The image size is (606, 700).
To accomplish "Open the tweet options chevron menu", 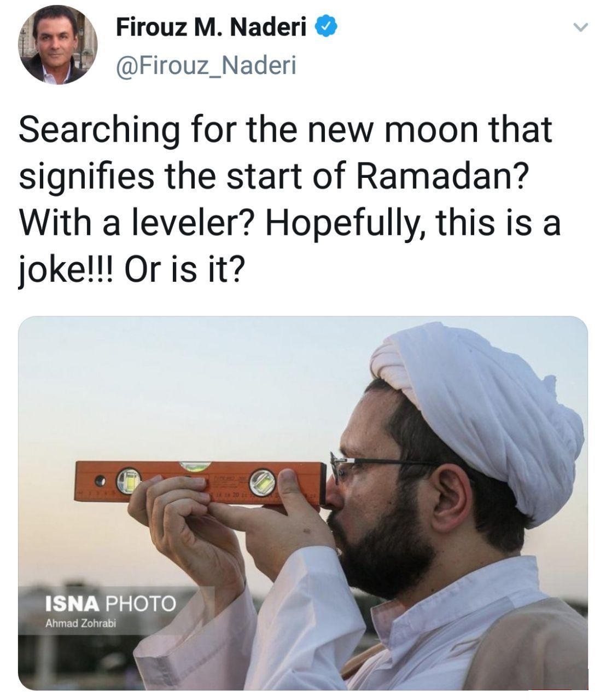I will 581,27.
